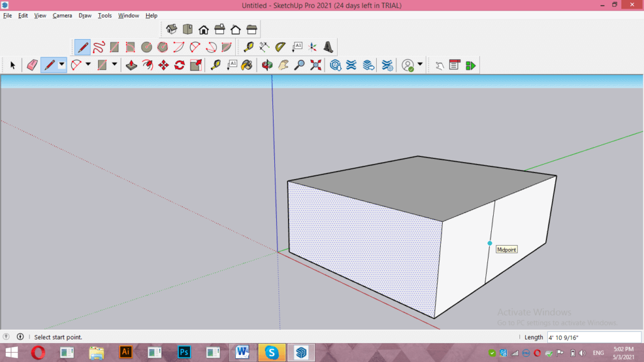
Task: Select the Paint Bucket tool
Action: coord(247,65)
